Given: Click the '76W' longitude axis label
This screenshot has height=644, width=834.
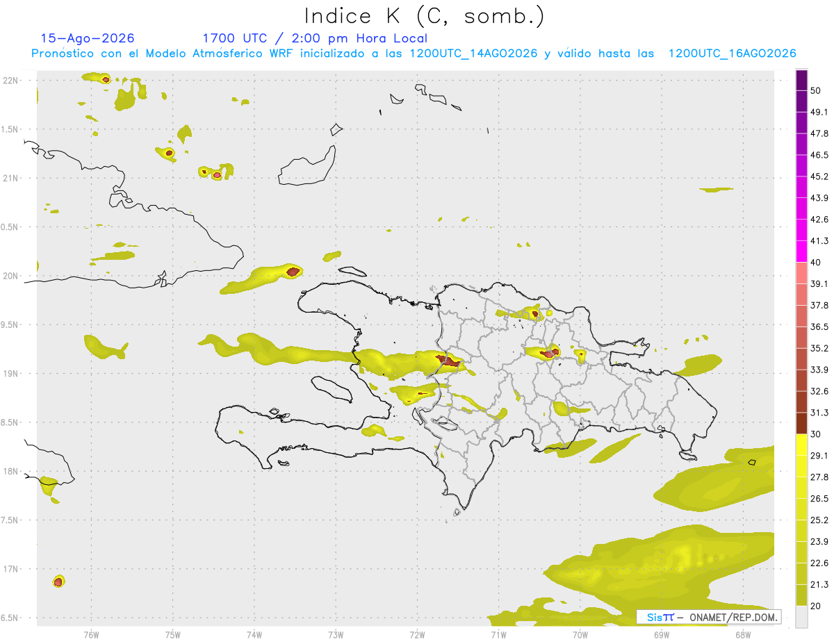Looking at the screenshot, I should (x=91, y=635).
